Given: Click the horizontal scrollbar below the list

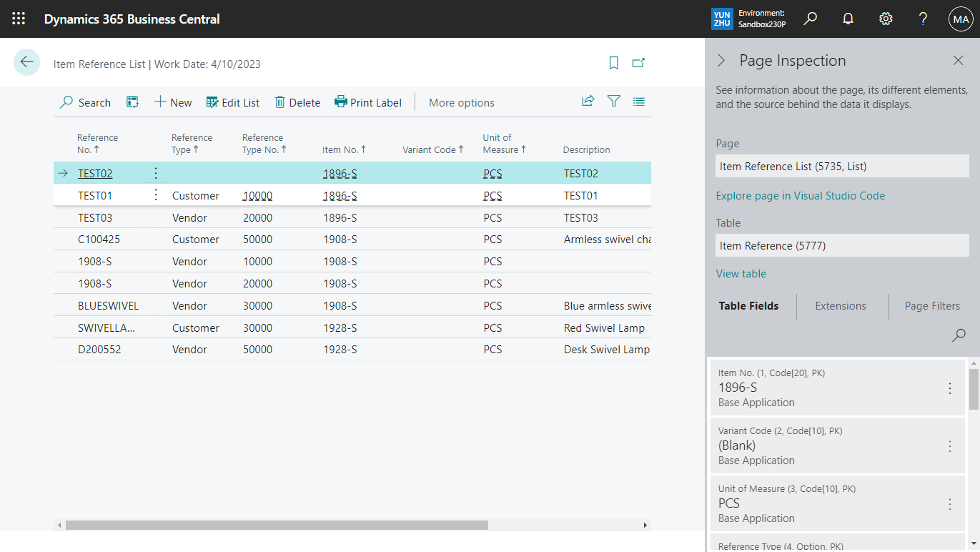Looking at the screenshot, I should point(277,524).
